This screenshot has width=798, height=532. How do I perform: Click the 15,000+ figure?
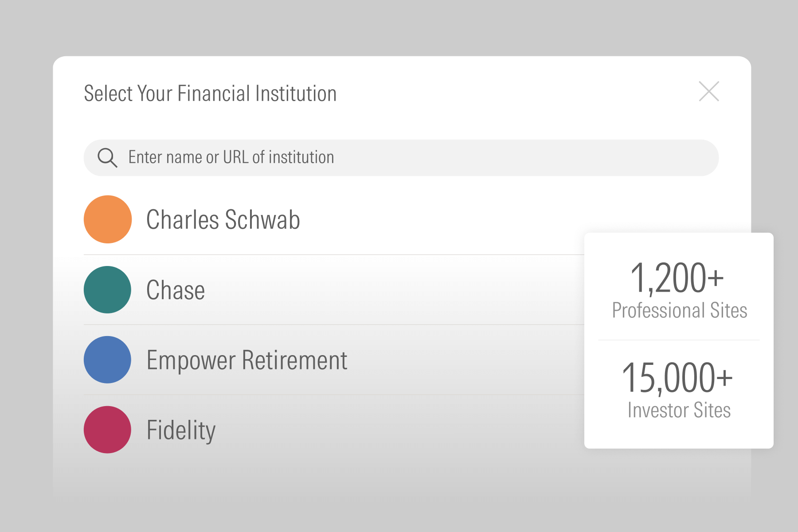point(677,378)
